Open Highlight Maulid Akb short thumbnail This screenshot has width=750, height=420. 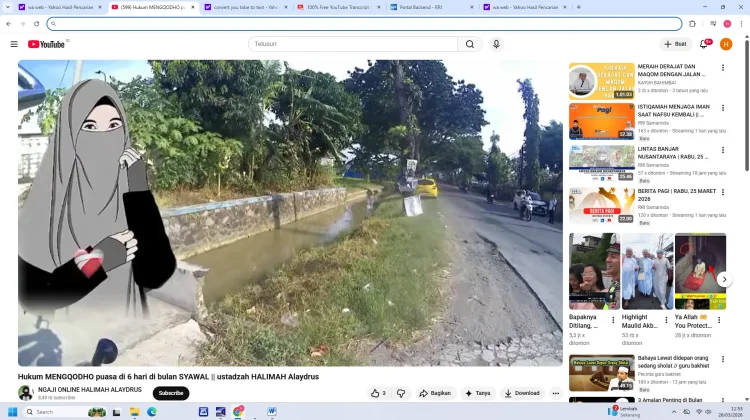647,271
